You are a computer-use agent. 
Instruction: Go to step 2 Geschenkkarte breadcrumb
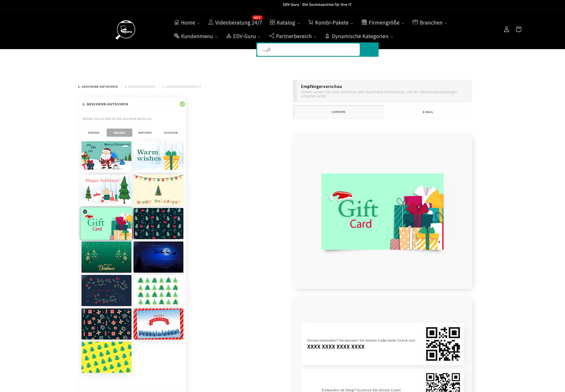tap(140, 87)
